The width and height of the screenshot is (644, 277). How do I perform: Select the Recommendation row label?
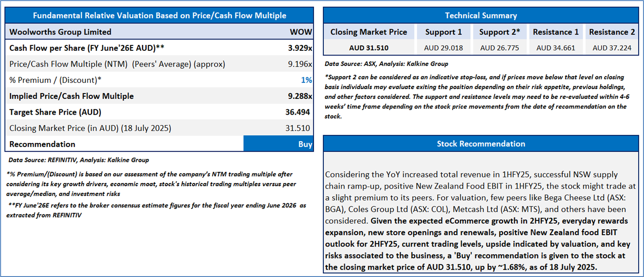(42, 144)
